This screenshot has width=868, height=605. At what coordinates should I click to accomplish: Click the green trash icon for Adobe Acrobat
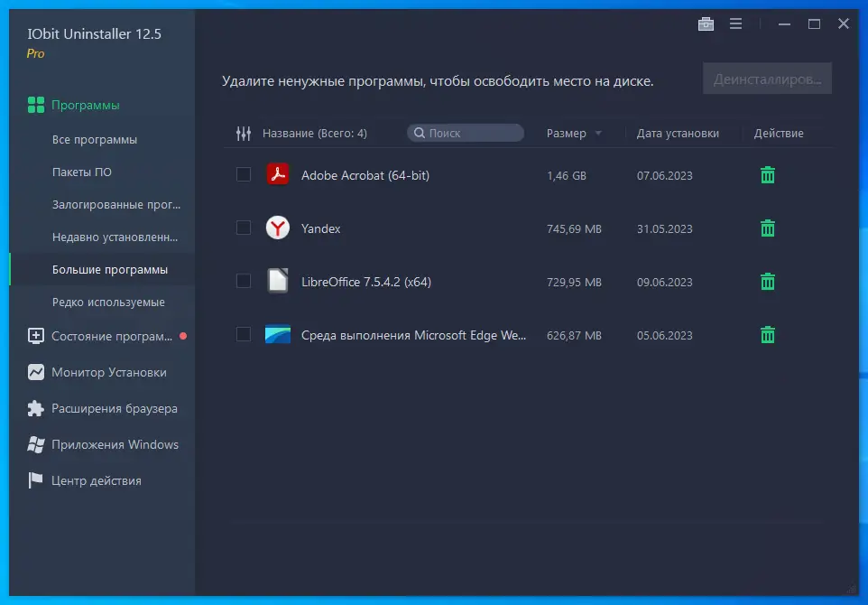tap(767, 175)
